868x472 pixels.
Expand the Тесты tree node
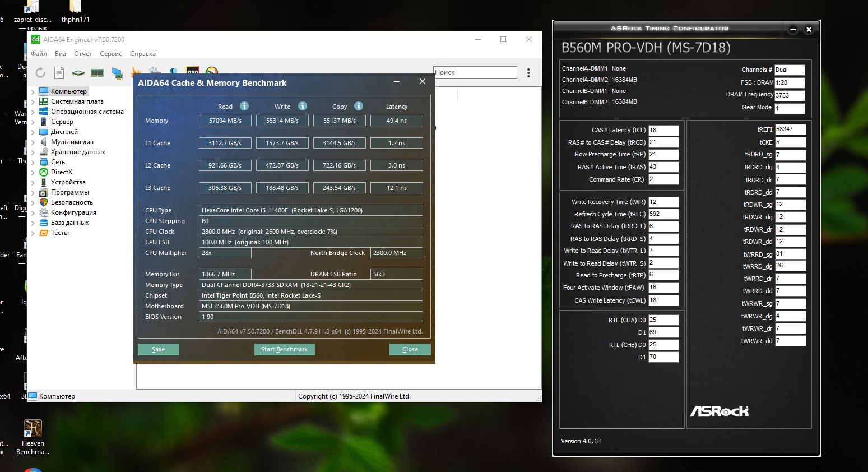33,233
